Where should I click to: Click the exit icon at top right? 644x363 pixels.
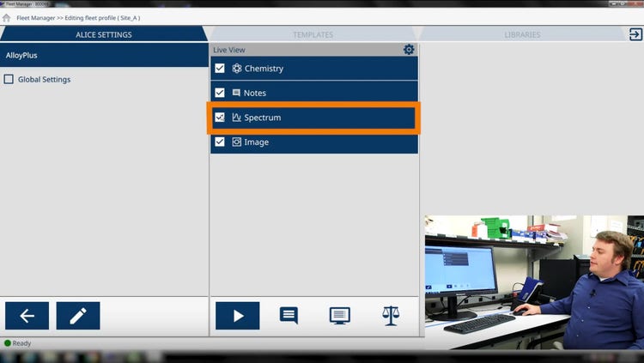point(635,34)
